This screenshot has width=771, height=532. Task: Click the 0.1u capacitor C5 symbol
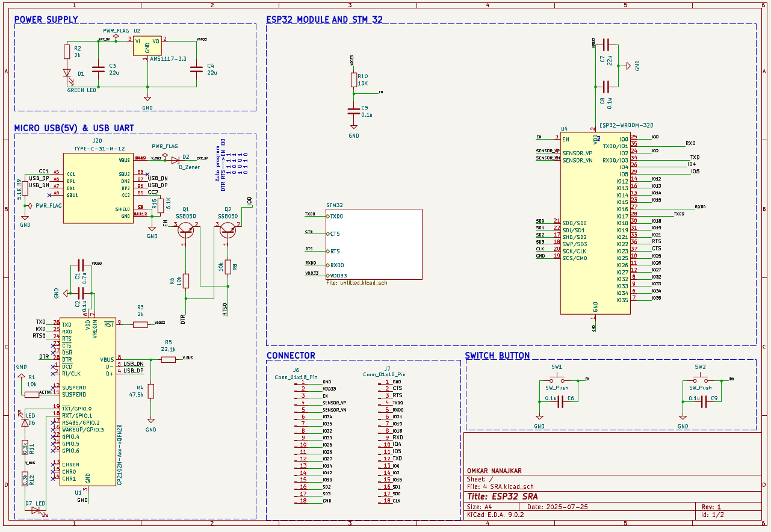click(354, 111)
